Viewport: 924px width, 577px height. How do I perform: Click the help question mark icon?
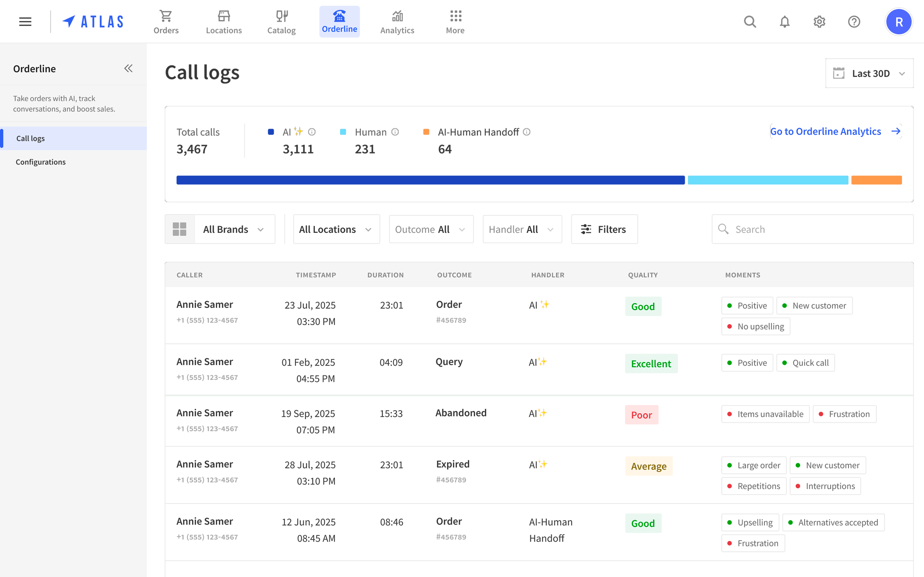click(854, 22)
